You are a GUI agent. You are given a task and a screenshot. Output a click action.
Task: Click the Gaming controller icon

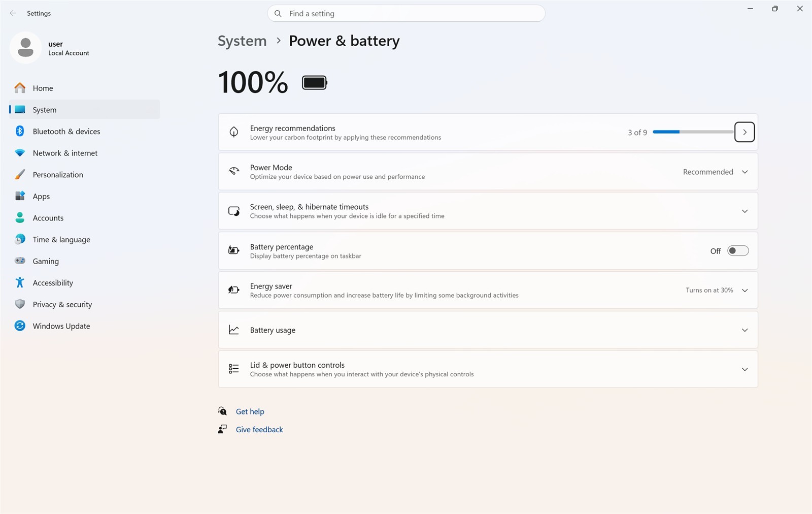click(20, 261)
